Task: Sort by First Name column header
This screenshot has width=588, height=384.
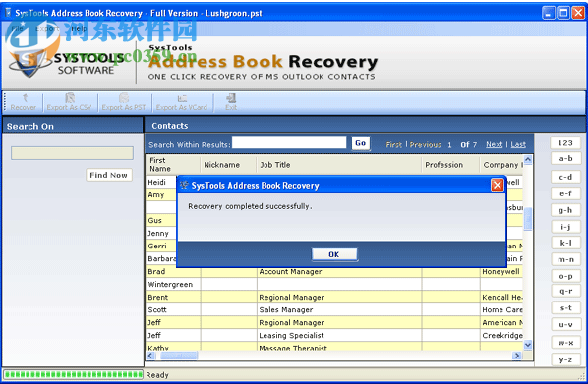Action: click(x=173, y=164)
